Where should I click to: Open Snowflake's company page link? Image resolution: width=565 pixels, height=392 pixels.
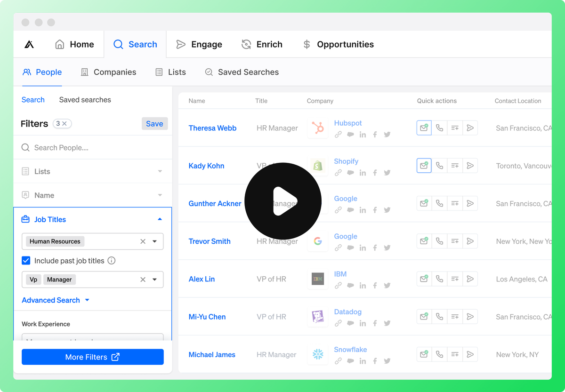coord(350,349)
